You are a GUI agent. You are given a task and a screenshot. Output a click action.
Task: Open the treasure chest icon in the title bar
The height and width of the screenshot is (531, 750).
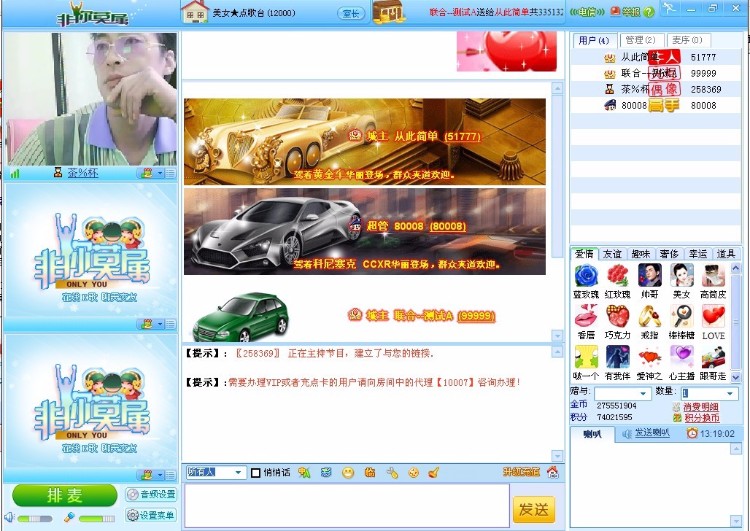click(388, 11)
